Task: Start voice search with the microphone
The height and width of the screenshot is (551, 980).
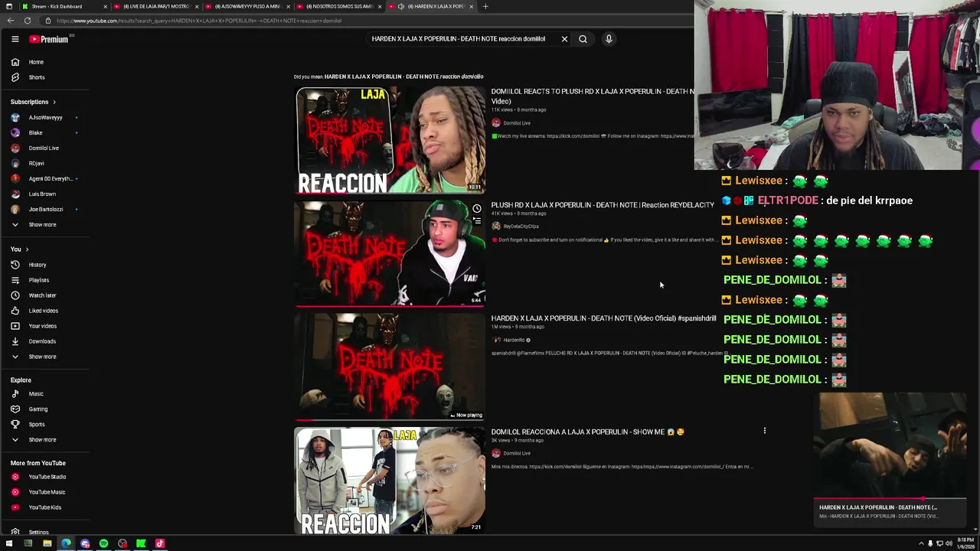Action: pos(609,39)
